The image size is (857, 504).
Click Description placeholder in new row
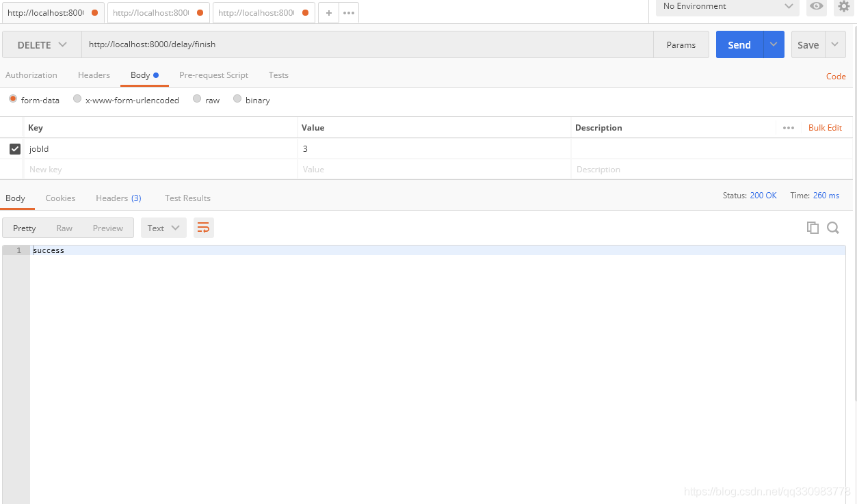(711, 169)
